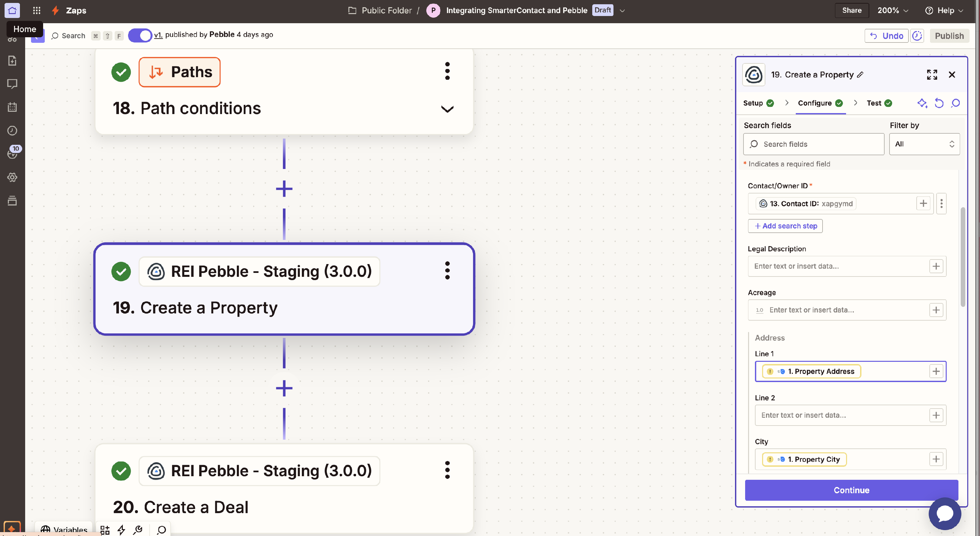
Task: Click the apps grid icon in top bar
Action: click(37, 10)
